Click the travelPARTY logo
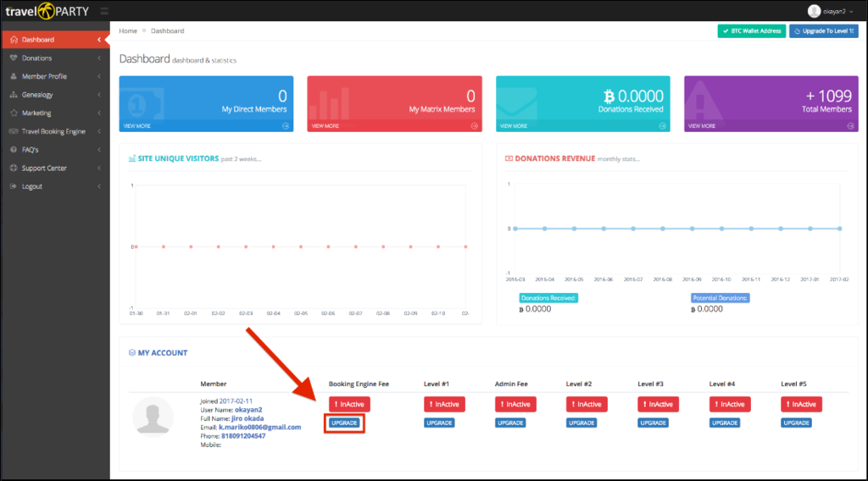868x481 pixels. pyautogui.click(x=47, y=11)
